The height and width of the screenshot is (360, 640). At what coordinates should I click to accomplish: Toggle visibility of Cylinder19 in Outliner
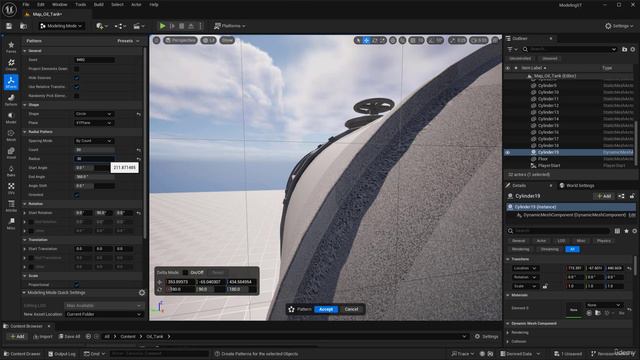click(508, 152)
